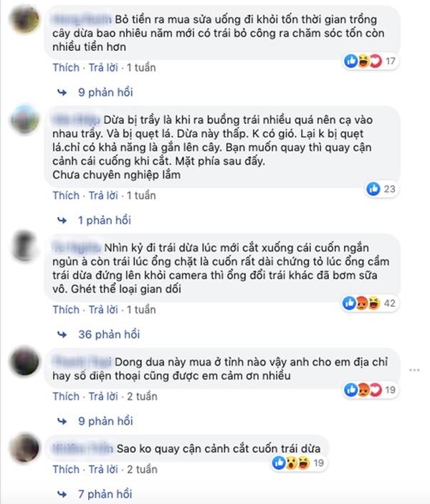Click 'Trả lời' under the 'Dong dua' comment
This screenshot has width=430, height=504.
103,396
